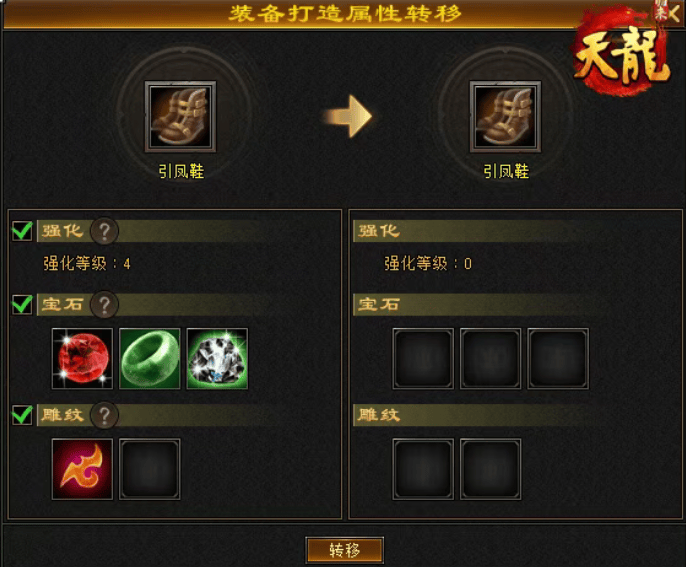Open help for 宝石 section

pos(104,304)
